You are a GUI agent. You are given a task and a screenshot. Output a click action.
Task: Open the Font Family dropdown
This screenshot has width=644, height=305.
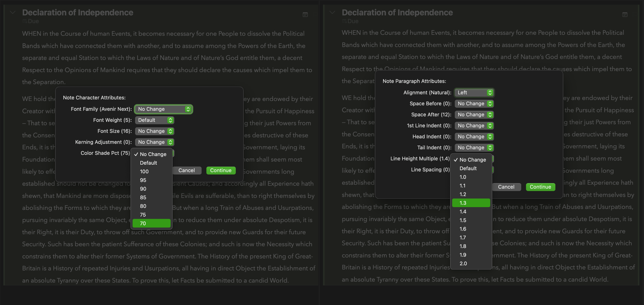tap(163, 109)
